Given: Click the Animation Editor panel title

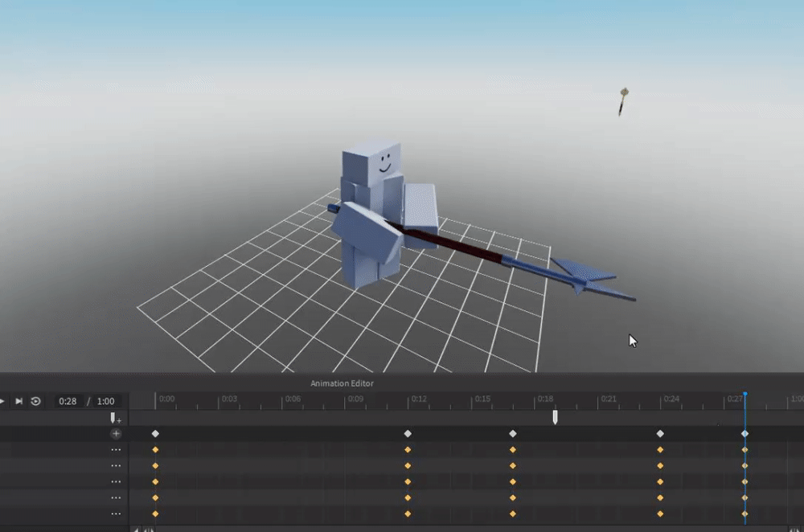Looking at the screenshot, I should click(x=342, y=383).
